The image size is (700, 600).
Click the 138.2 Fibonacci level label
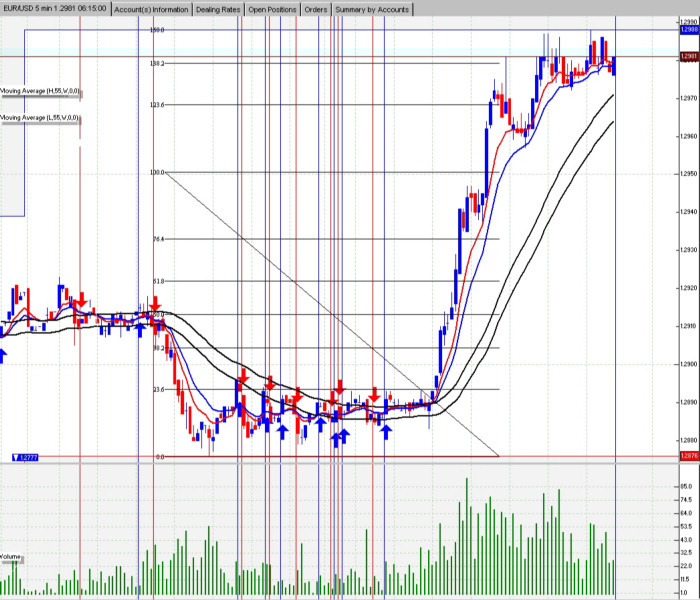pyautogui.click(x=158, y=63)
